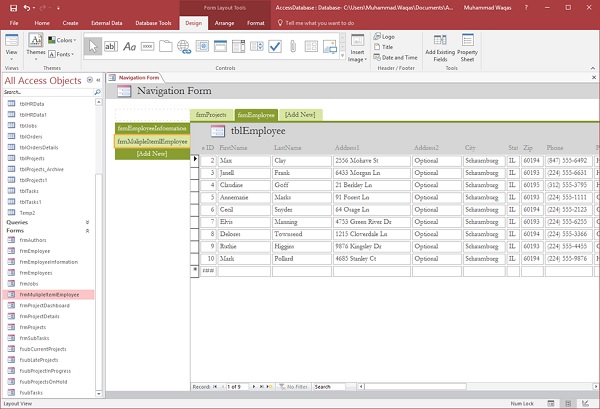Image resolution: width=600 pixels, height=409 pixels.
Task: Click the frmEmployeeInformation navigation button
Action: click(152, 128)
